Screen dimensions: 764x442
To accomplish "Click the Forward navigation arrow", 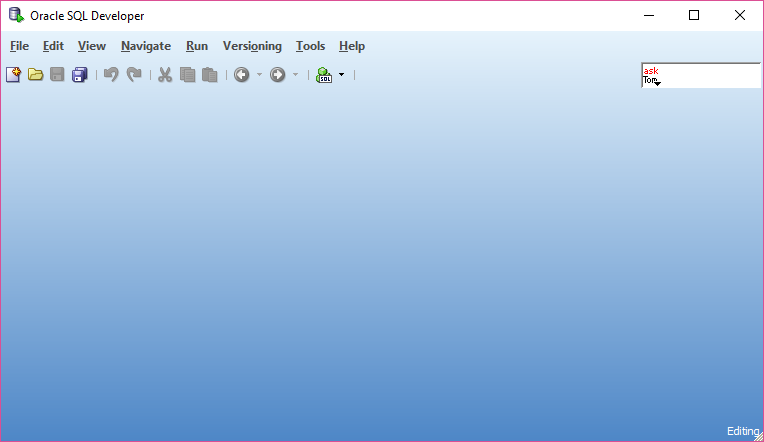I will click(x=277, y=75).
